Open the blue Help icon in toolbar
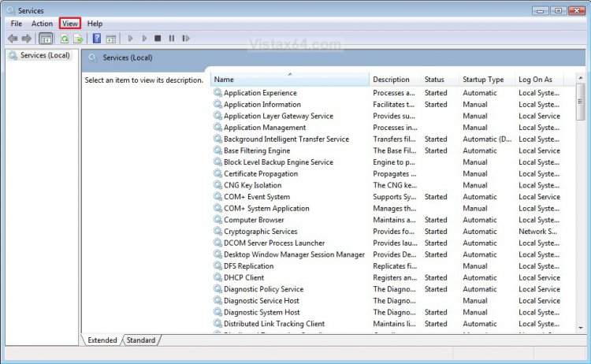 pos(97,38)
